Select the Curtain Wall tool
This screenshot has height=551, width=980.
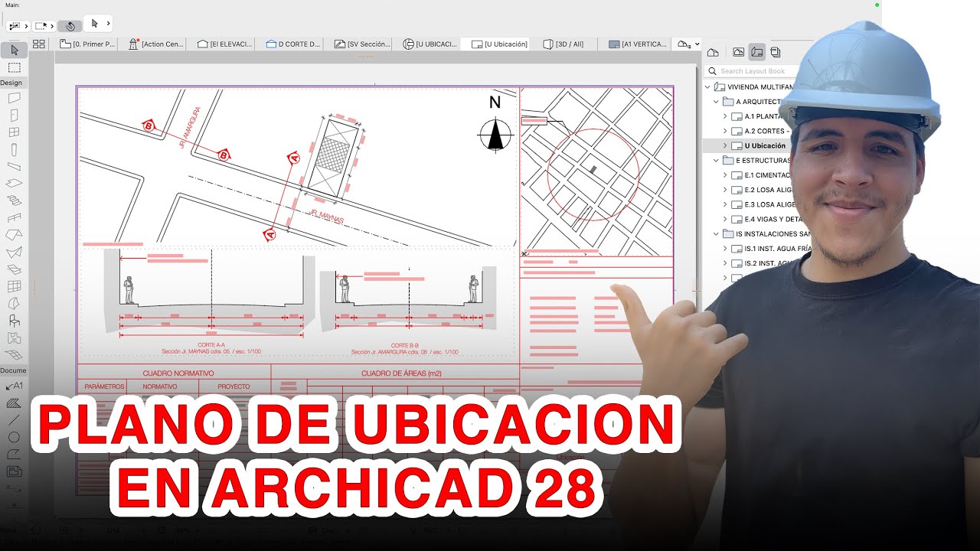14,286
